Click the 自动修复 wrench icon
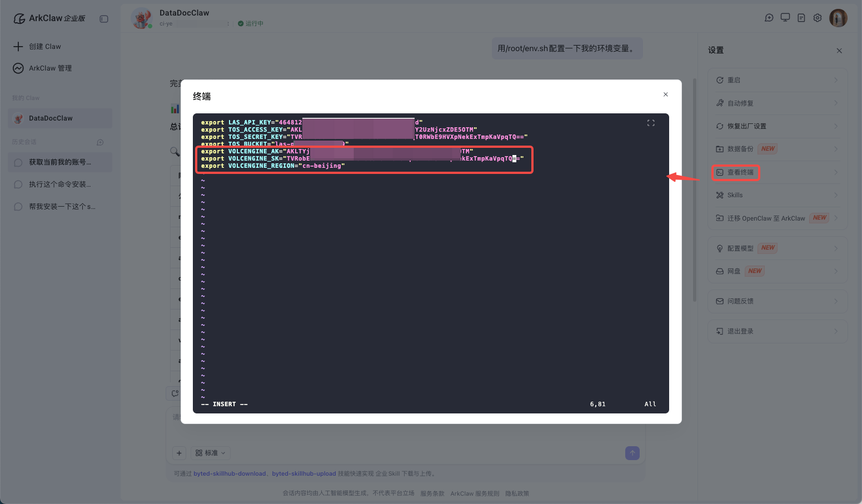 (x=720, y=103)
